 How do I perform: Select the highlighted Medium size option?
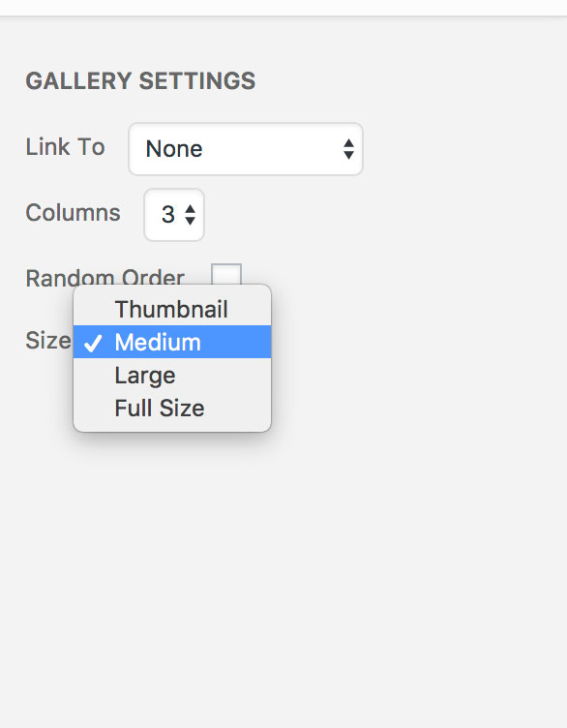click(172, 342)
